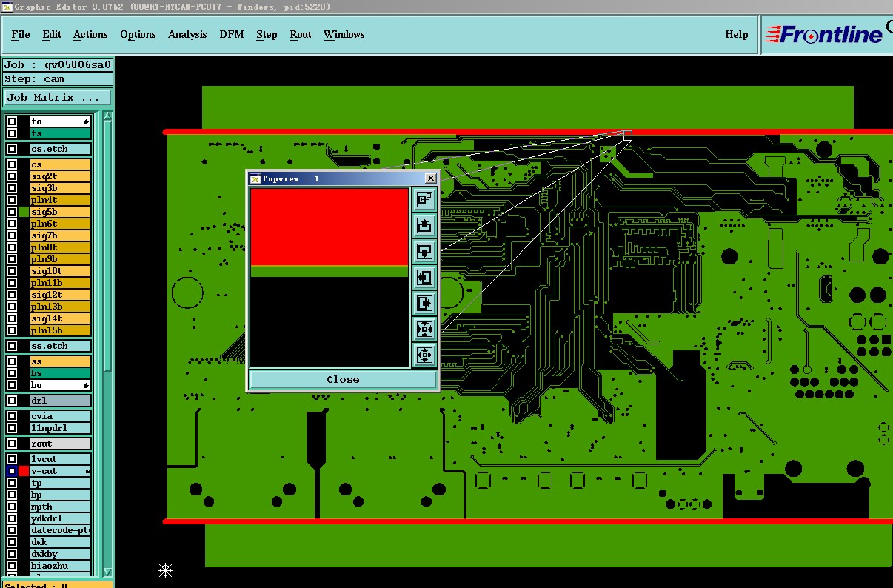Click the Popview zoom-in icon (inward arrows)
The height and width of the screenshot is (588, 893).
tap(424, 329)
